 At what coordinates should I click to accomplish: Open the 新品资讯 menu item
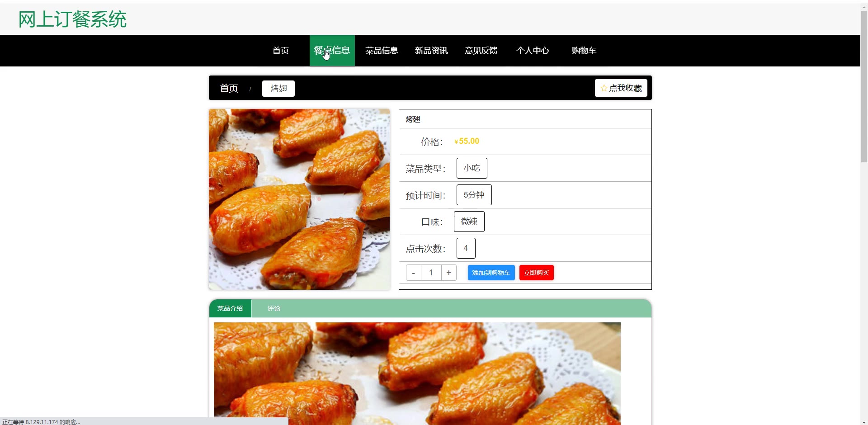click(431, 51)
